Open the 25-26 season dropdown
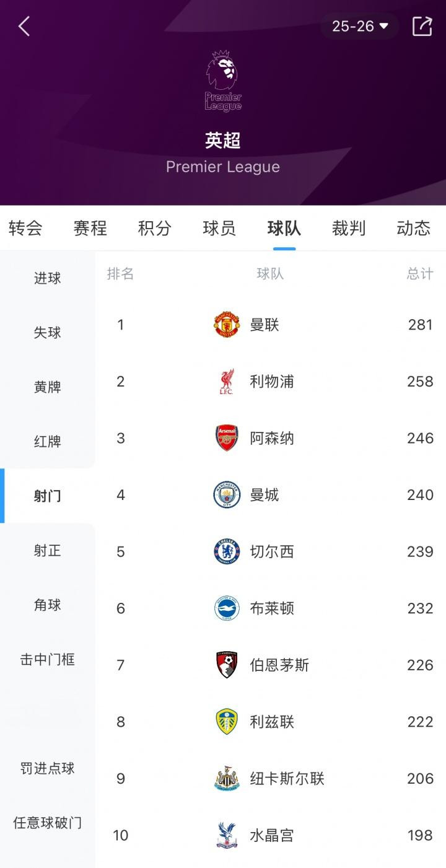This screenshot has height=868, width=446. (360, 26)
